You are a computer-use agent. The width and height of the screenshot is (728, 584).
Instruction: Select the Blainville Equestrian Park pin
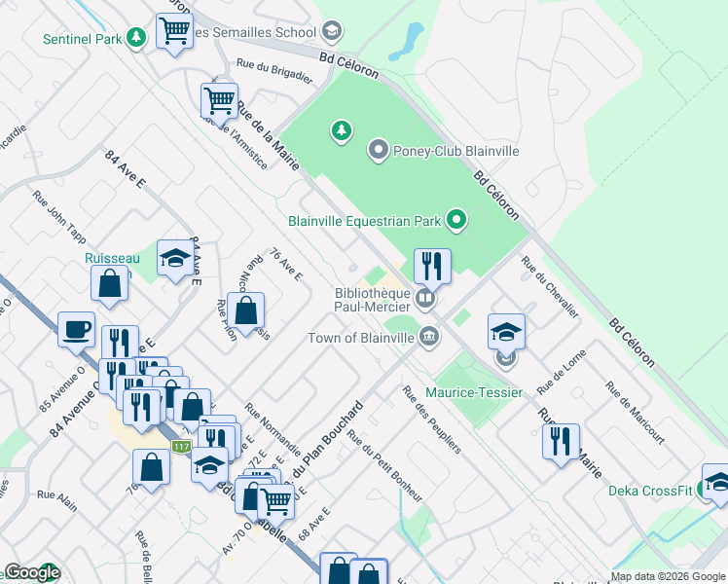(x=456, y=220)
